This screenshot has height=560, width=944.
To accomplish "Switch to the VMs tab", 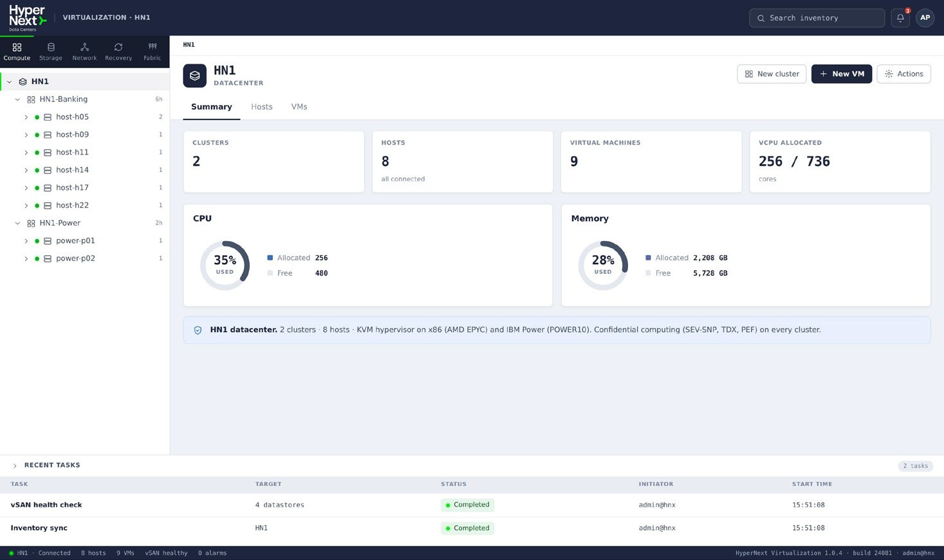I will coord(299,107).
